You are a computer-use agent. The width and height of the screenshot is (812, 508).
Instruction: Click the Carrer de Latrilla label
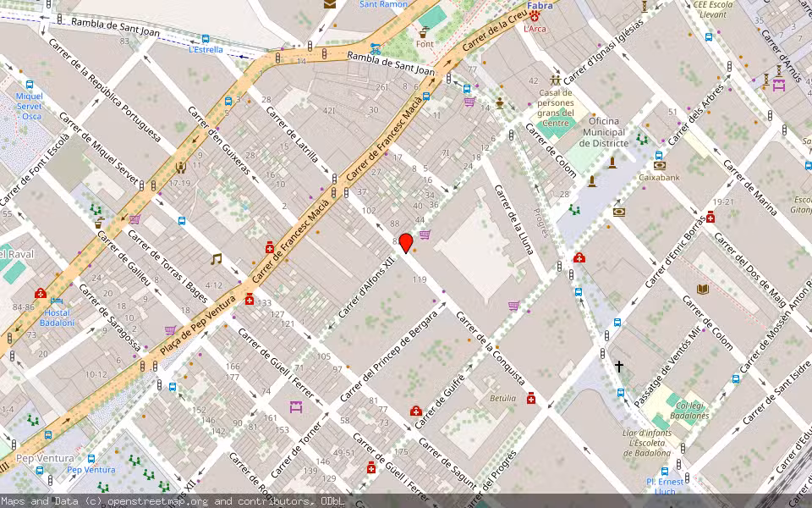pyautogui.click(x=292, y=135)
